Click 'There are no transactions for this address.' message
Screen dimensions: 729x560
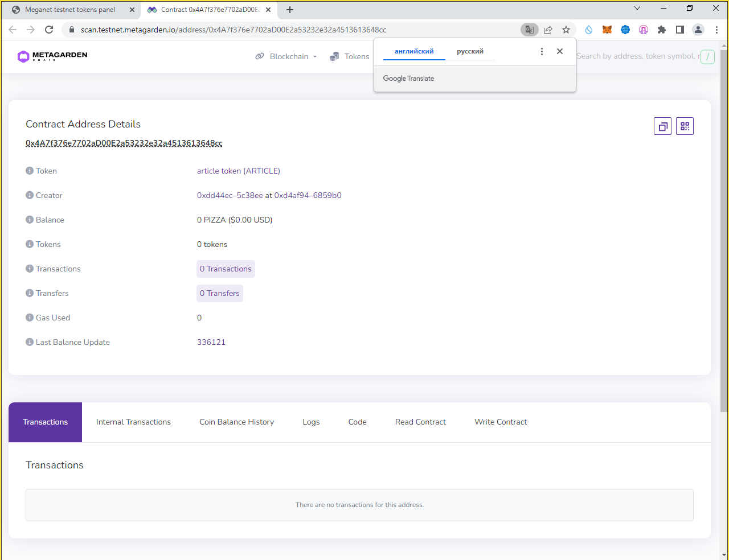(359, 505)
